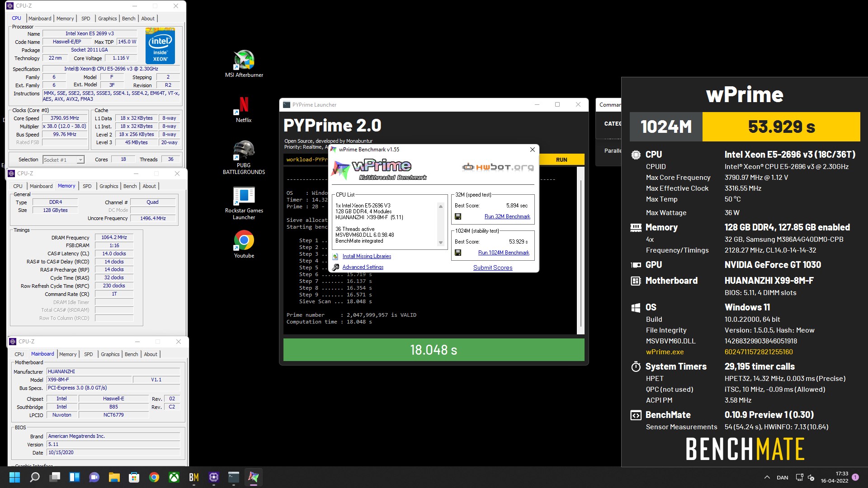This screenshot has width=868, height=488.
Task: Click the network icon in system tray
Action: (x=799, y=477)
